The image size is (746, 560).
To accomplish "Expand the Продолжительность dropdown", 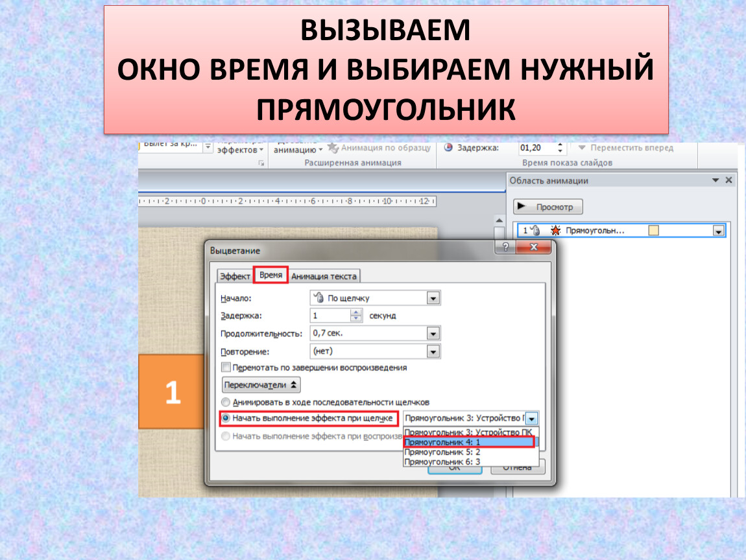I will tap(433, 333).
